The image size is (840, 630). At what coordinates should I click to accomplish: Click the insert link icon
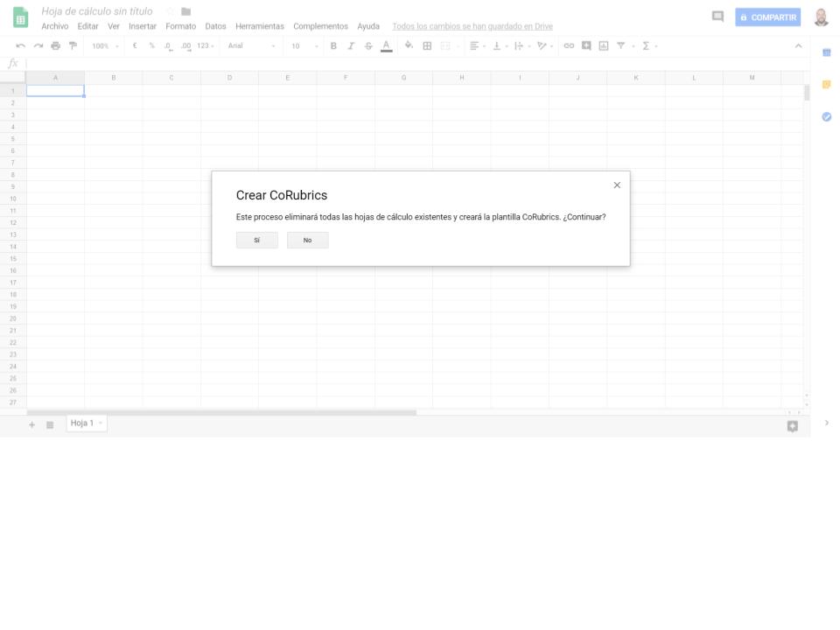pyautogui.click(x=569, y=45)
